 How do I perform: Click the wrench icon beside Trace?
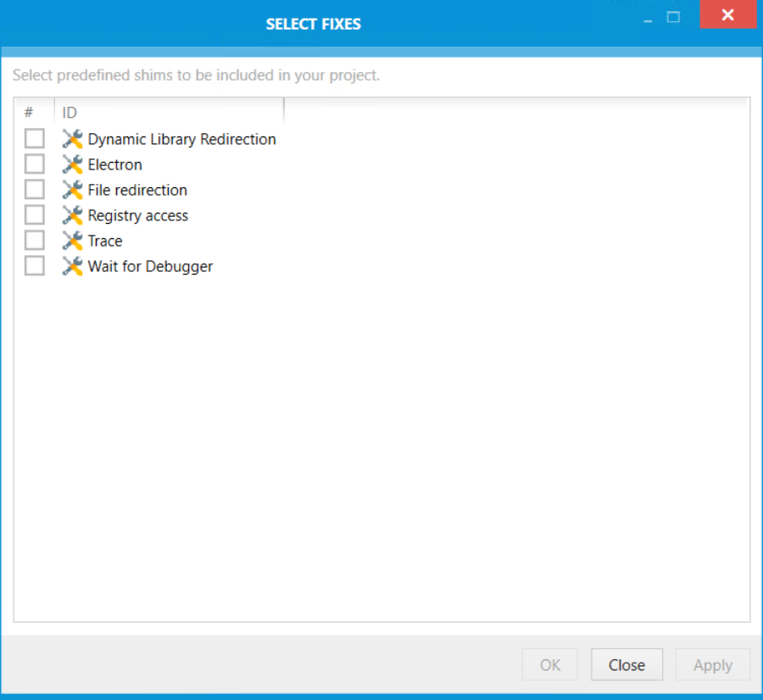click(71, 240)
